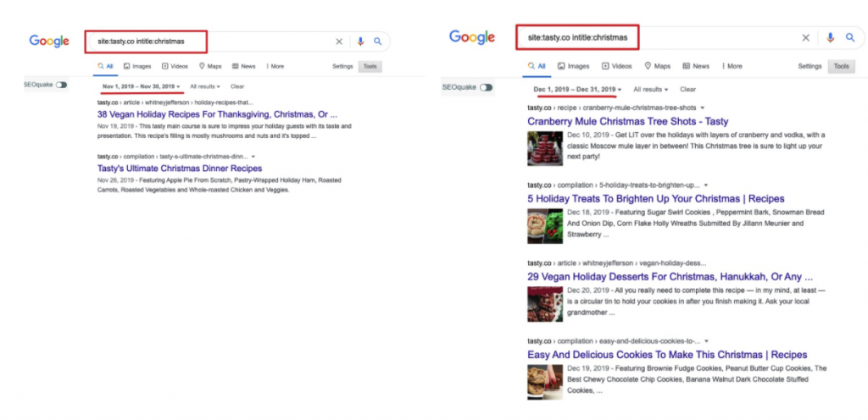Select All tab in right screenshot

coord(537,66)
